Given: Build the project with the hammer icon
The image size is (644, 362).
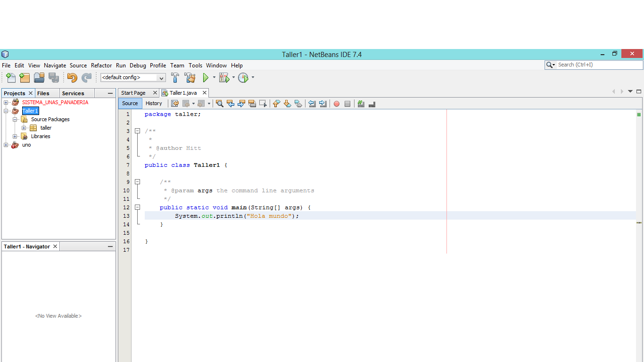Looking at the screenshot, I should 175,77.
